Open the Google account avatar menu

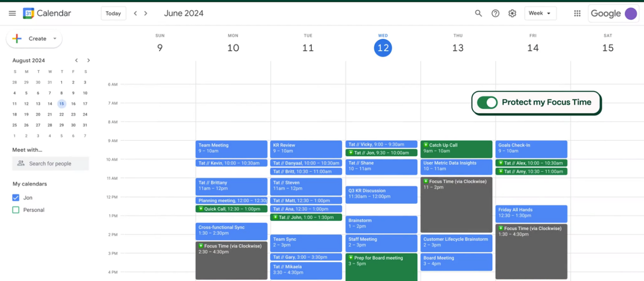pyautogui.click(x=631, y=13)
